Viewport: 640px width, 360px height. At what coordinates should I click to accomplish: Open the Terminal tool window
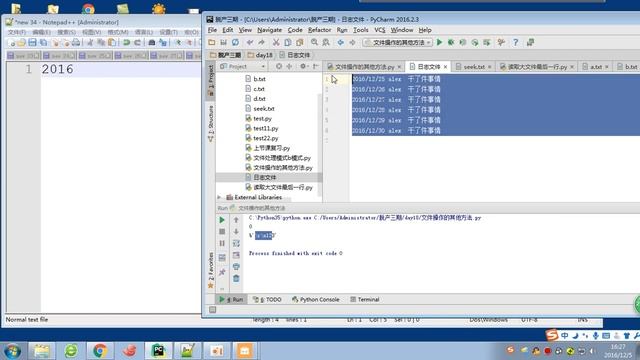coord(364,300)
